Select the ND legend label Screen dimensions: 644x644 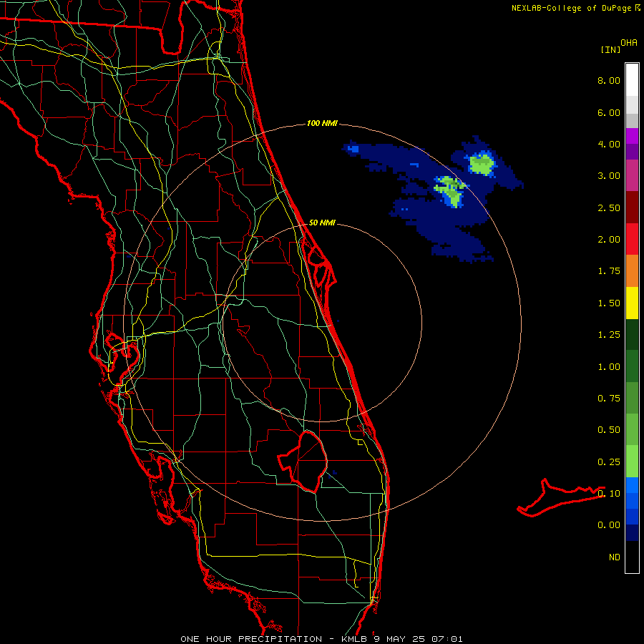(615, 557)
